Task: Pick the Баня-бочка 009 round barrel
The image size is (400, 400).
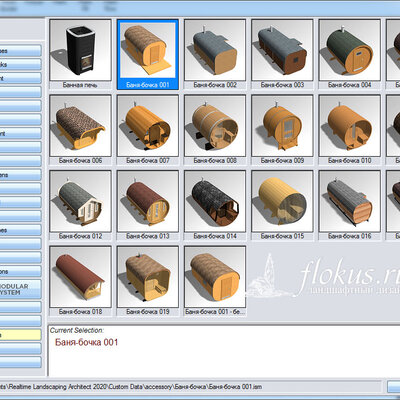Action: click(x=282, y=130)
